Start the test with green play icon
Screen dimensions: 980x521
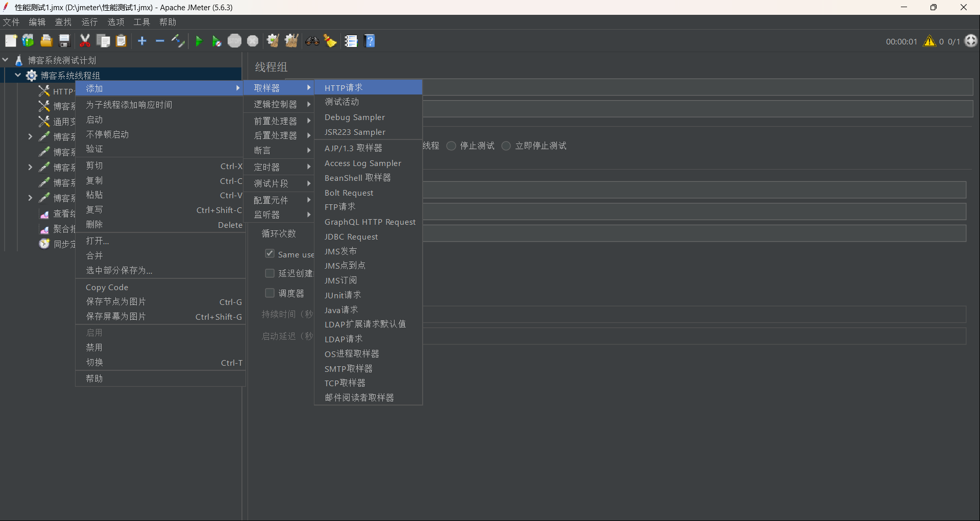point(199,41)
